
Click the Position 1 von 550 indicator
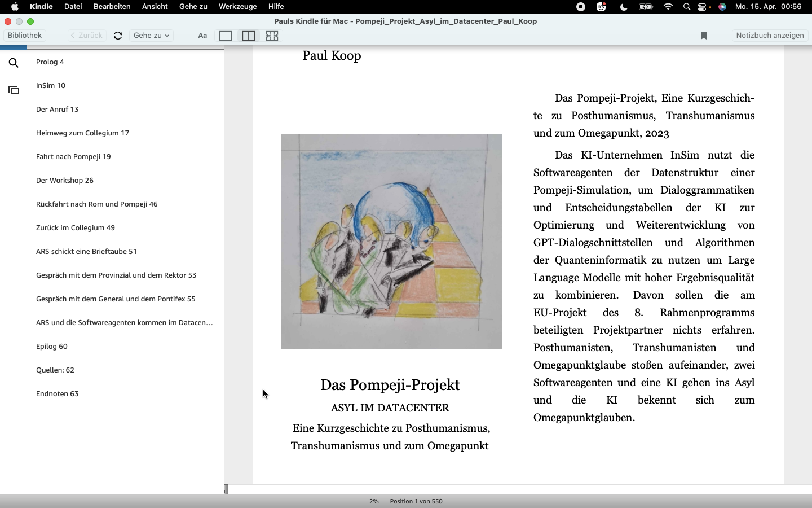[x=416, y=501]
